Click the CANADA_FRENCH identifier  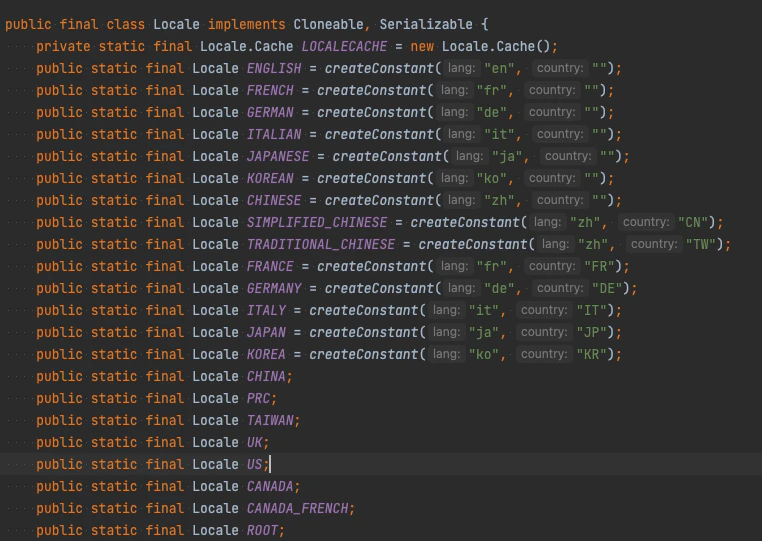(x=297, y=508)
